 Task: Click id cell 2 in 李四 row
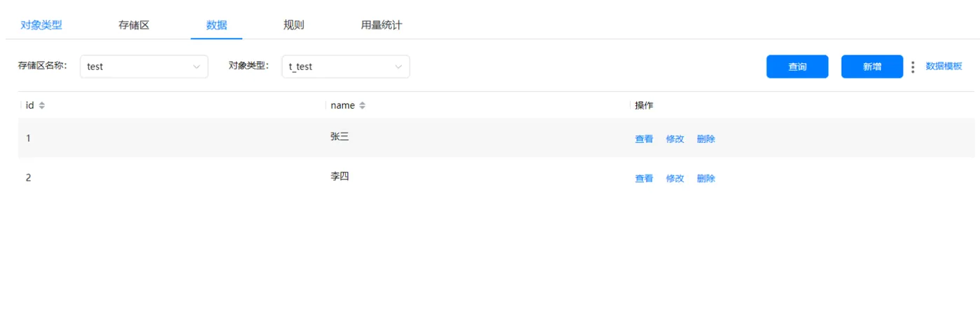pyautogui.click(x=28, y=178)
